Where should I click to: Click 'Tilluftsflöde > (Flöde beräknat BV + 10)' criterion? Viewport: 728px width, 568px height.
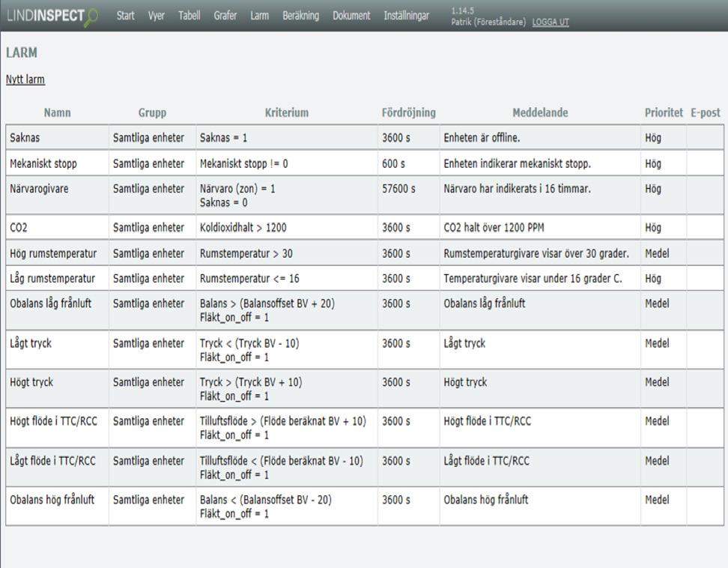point(283,421)
